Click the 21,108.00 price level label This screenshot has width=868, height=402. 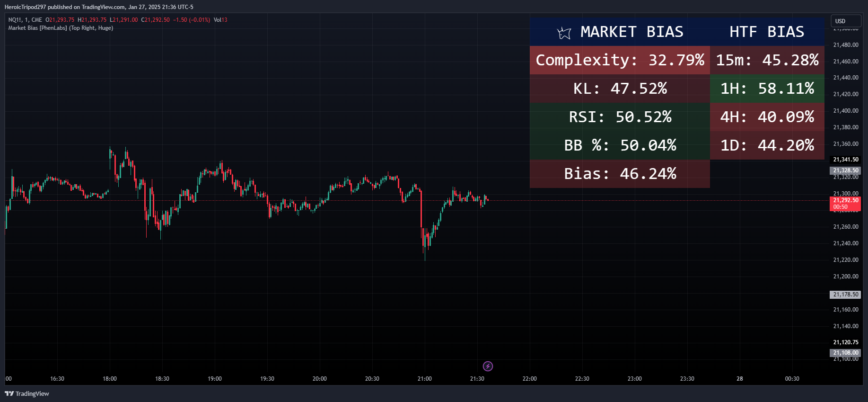(x=845, y=353)
